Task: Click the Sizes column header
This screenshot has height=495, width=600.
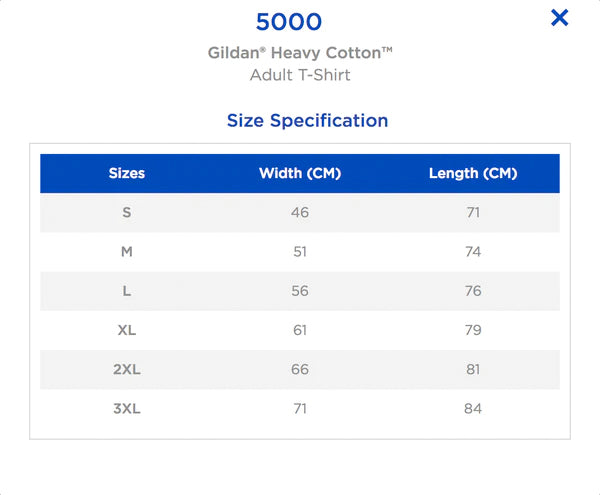Action: 127,173
